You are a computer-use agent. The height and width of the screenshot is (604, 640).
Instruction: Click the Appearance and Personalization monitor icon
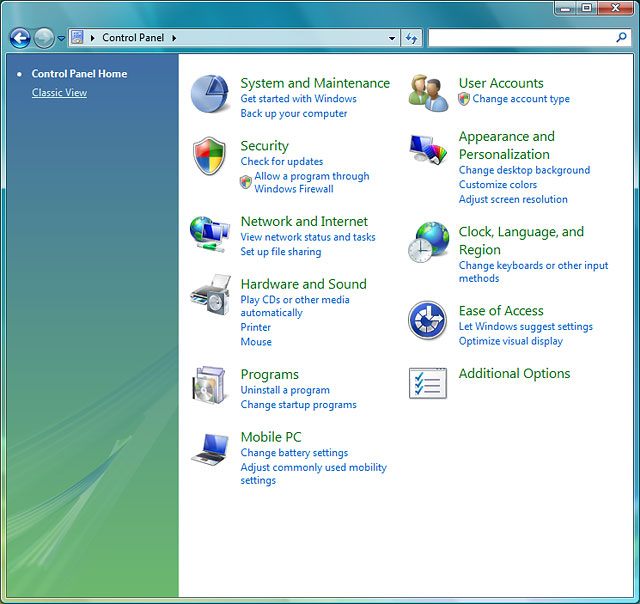[x=428, y=150]
